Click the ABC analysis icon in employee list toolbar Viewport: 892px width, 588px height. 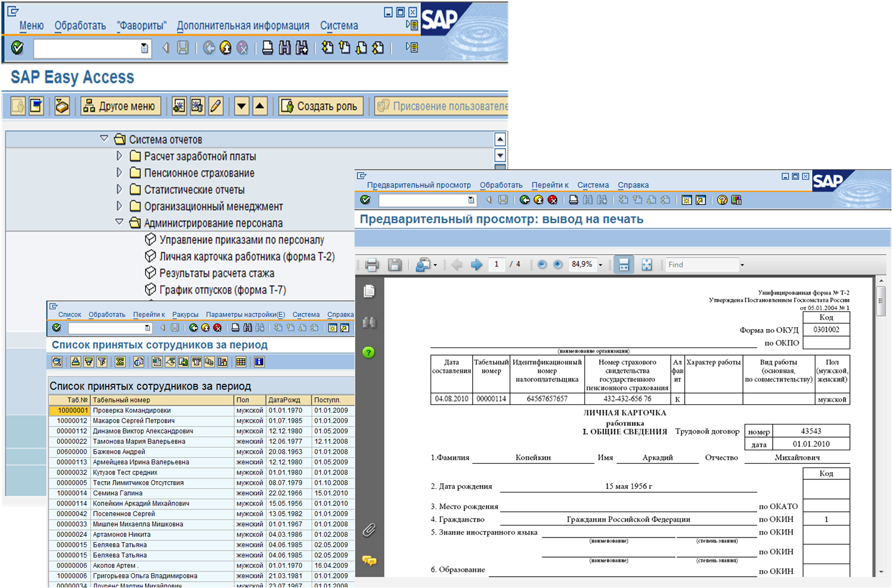click(x=209, y=362)
